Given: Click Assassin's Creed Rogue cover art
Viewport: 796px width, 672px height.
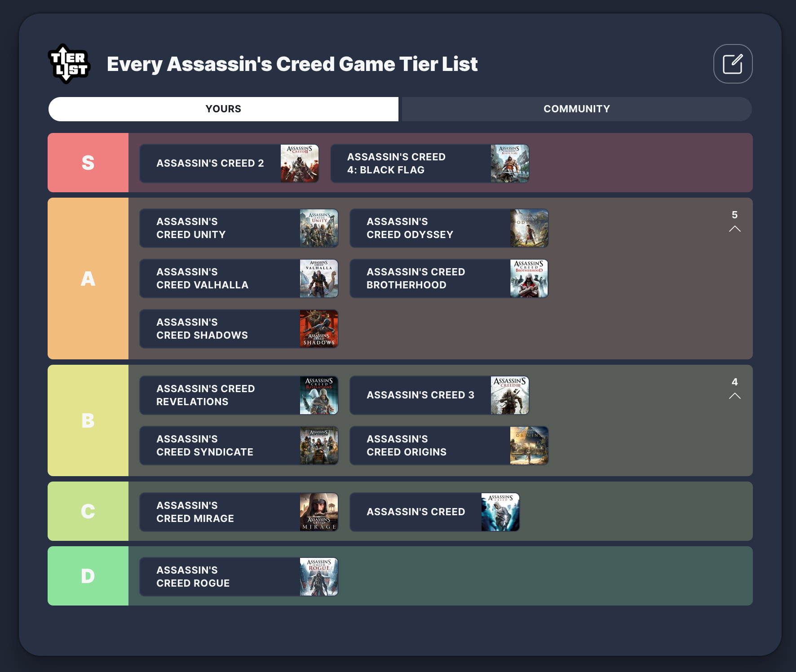Looking at the screenshot, I should coord(319,577).
